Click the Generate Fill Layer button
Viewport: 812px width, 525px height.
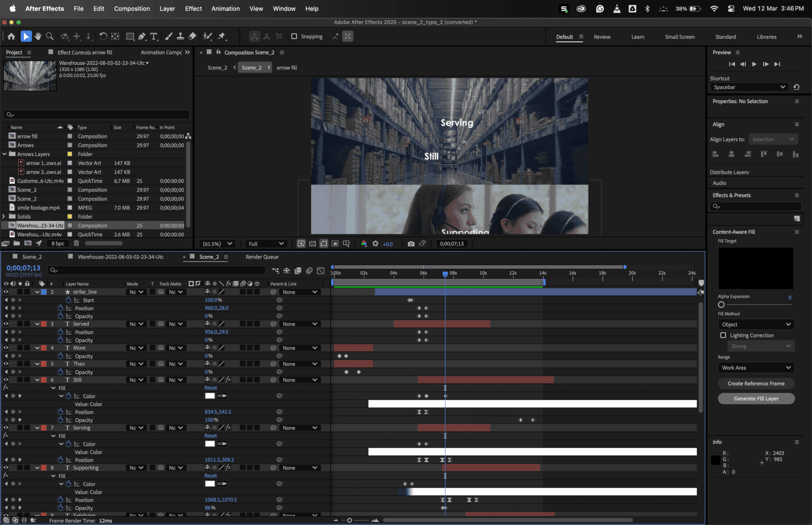[x=756, y=398]
